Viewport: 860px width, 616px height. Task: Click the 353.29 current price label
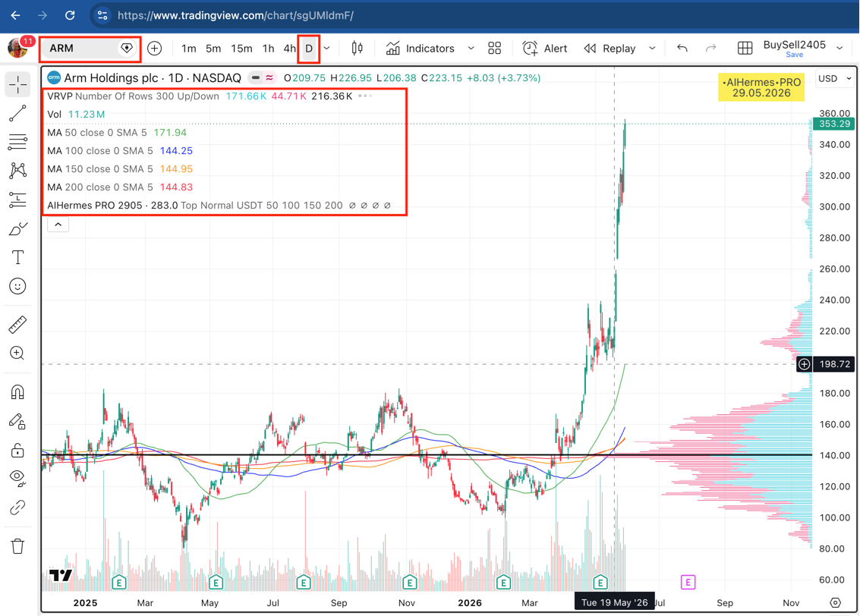(x=834, y=124)
